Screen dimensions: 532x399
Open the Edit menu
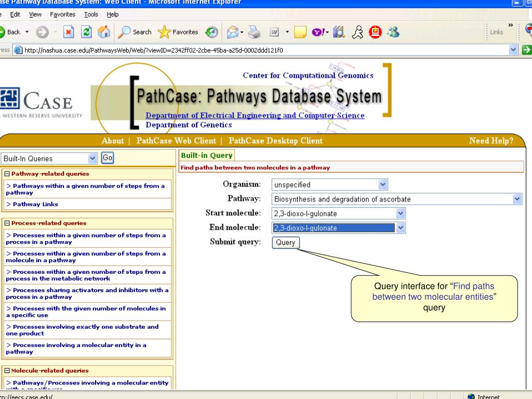15,14
